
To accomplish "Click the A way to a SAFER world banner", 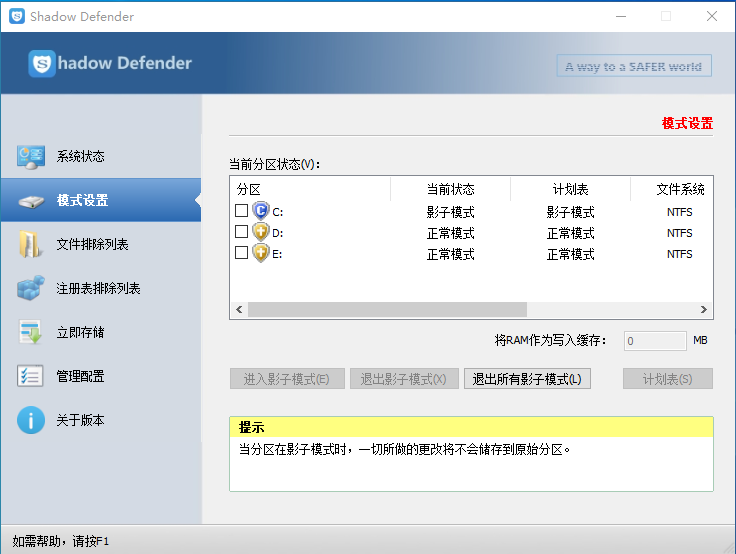I will click(634, 66).
